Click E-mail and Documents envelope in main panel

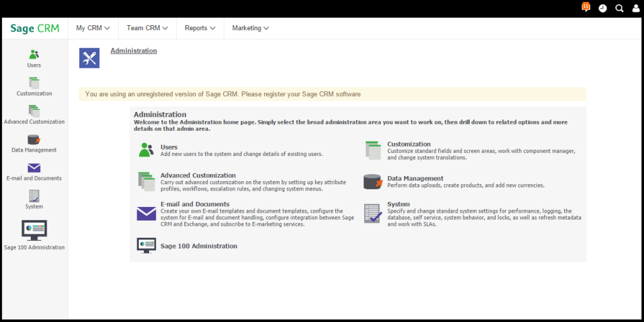click(x=146, y=214)
